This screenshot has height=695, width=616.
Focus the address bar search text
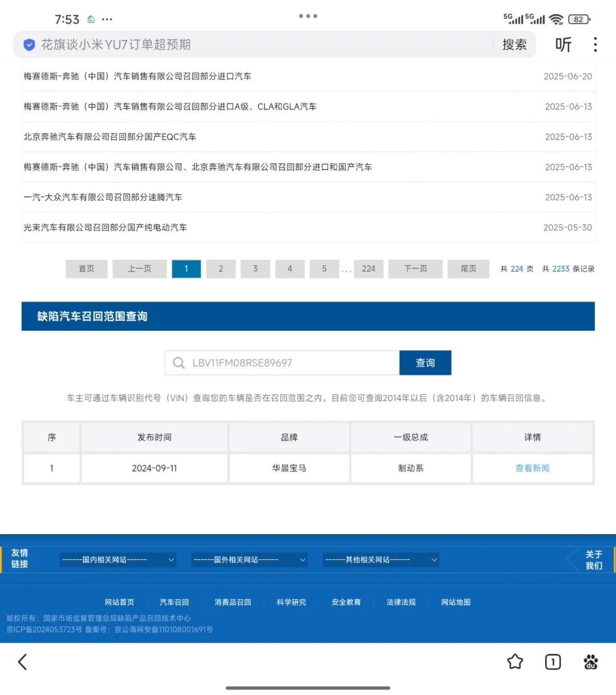click(x=116, y=45)
